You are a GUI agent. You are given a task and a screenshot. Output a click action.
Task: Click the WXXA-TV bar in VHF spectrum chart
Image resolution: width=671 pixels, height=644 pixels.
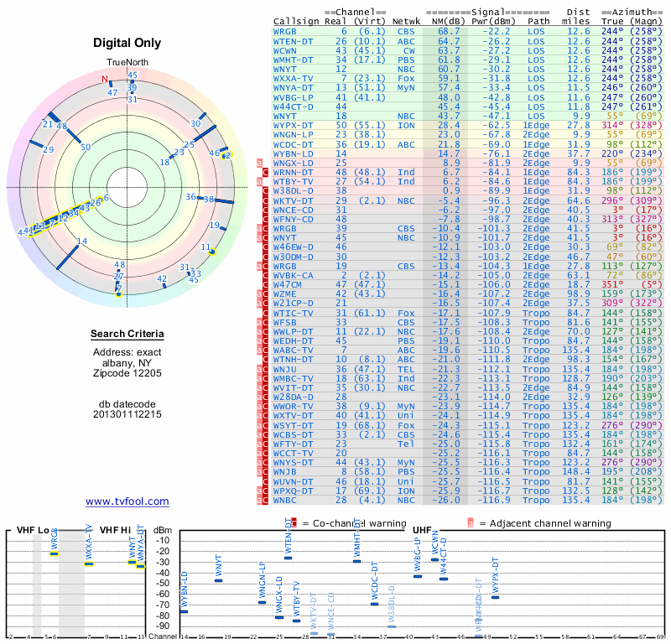pos(89,563)
